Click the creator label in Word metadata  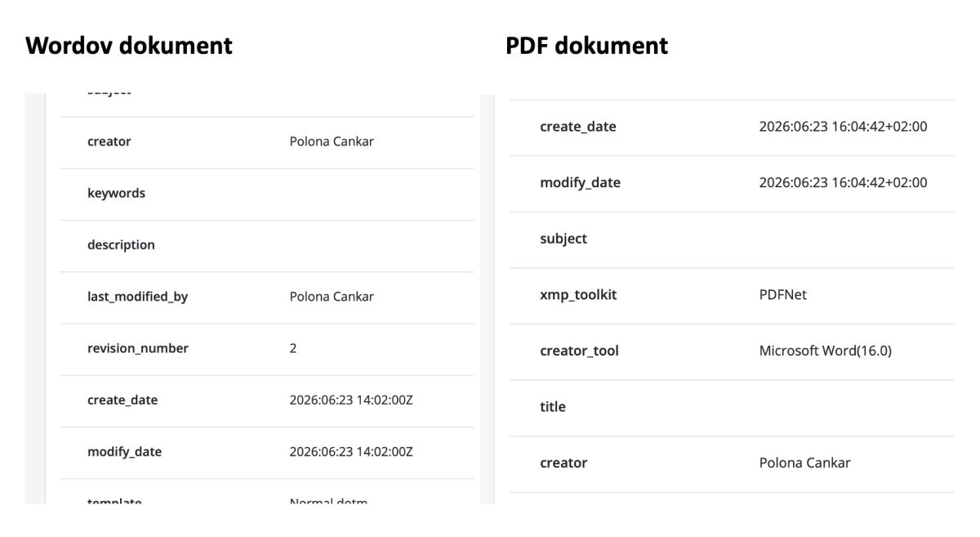tap(109, 141)
